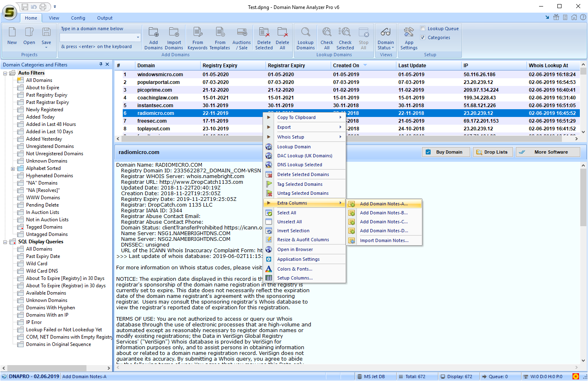Click the categories panel horizontal scrollbar

click(56, 368)
